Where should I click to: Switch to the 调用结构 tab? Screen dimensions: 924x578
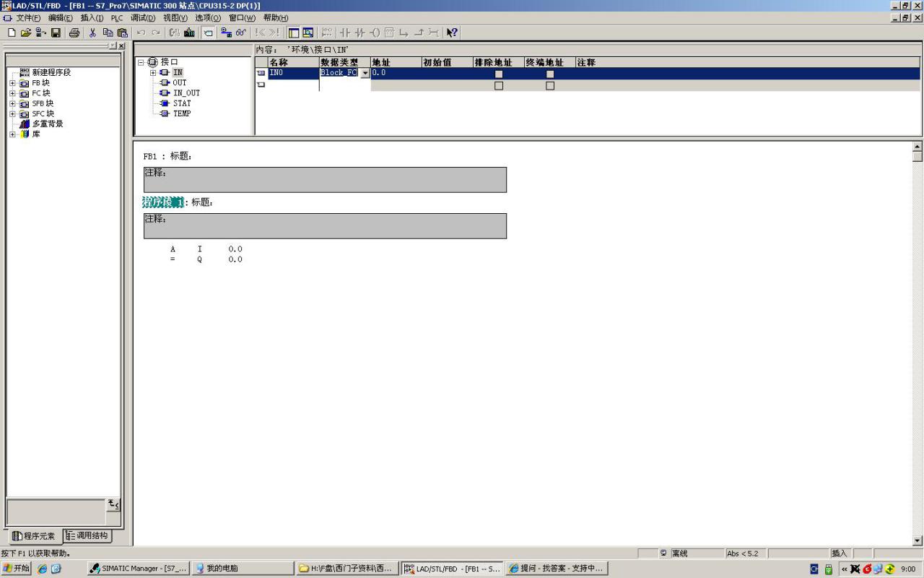[87, 535]
